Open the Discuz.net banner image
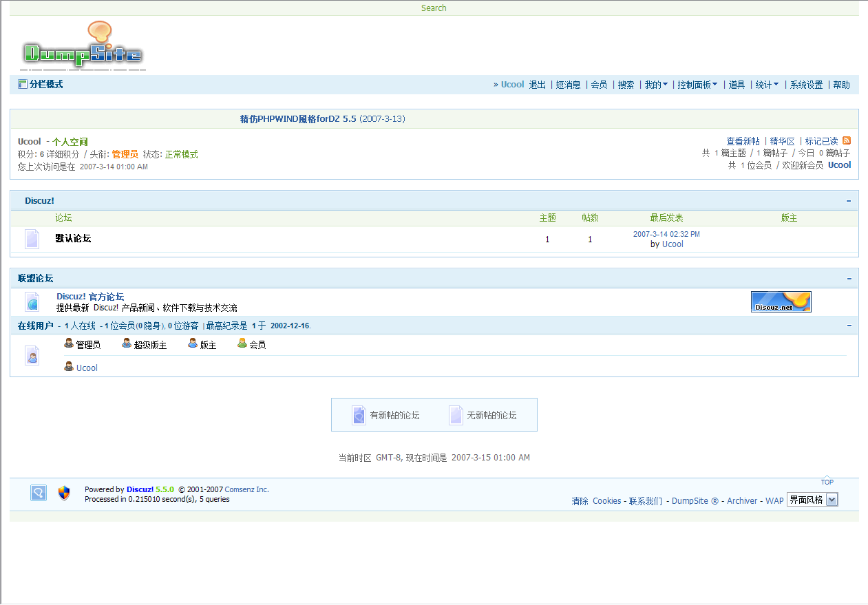 (781, 301)
